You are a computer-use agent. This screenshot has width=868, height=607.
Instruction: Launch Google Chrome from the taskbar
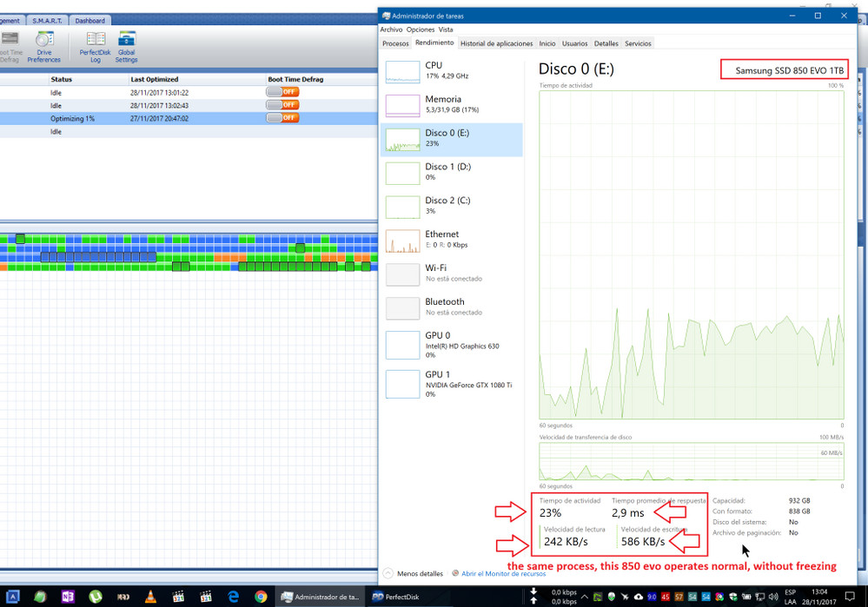pos(261,597)
